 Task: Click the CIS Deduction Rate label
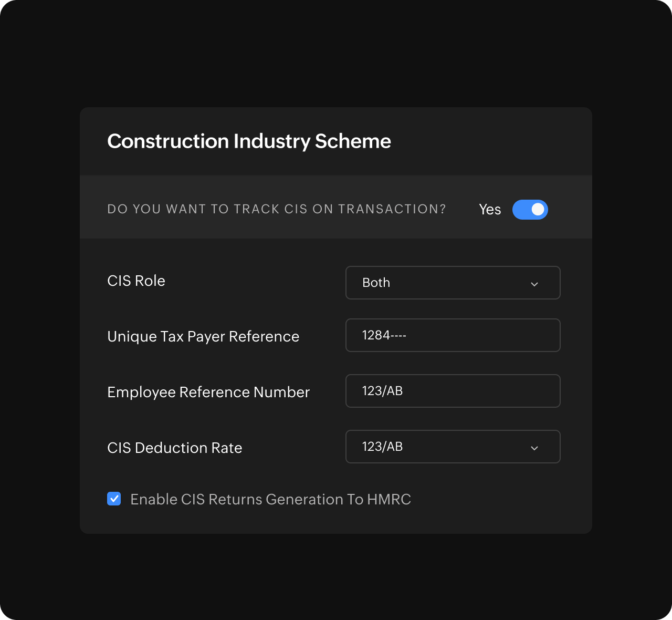[174, 448]
